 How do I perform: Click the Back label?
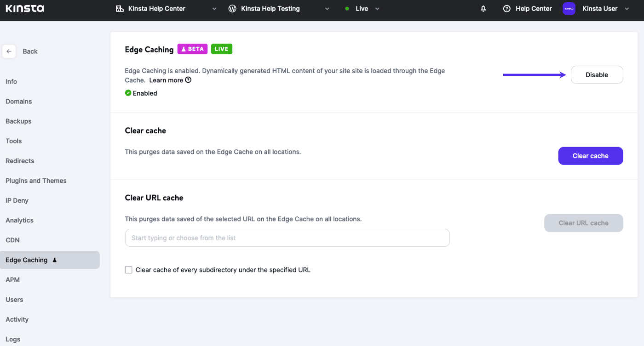click(x=30, y=51)
